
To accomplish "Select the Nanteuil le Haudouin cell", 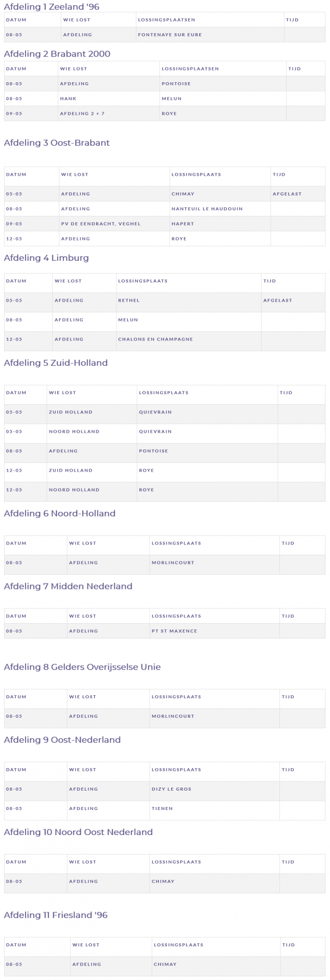I will [x=207, y=209].
